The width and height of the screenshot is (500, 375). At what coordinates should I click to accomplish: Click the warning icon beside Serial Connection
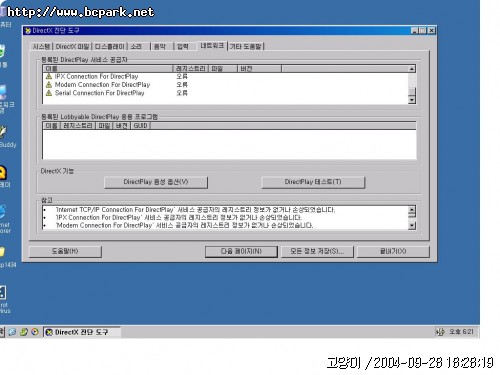pos(49,93)
